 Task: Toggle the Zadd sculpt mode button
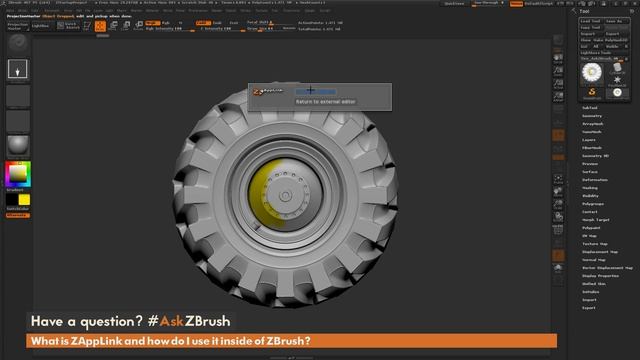click(203, 23)
